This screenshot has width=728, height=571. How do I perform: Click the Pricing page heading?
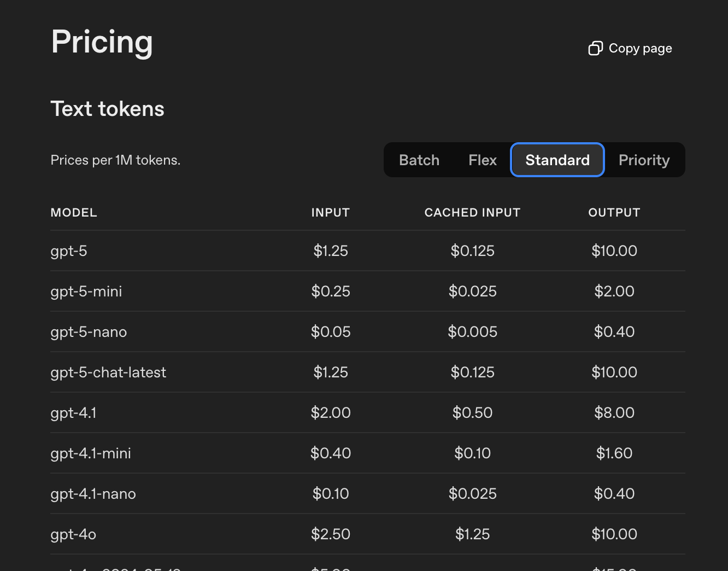[102, 42]
